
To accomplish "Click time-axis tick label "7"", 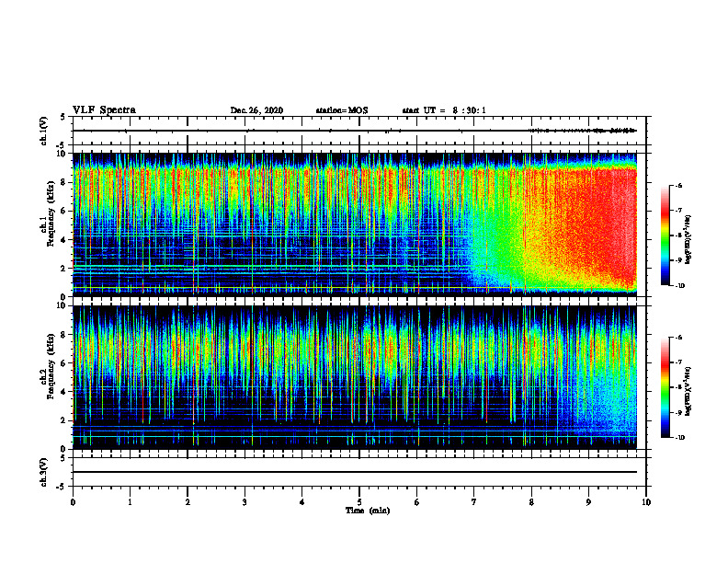I will 474,502.
